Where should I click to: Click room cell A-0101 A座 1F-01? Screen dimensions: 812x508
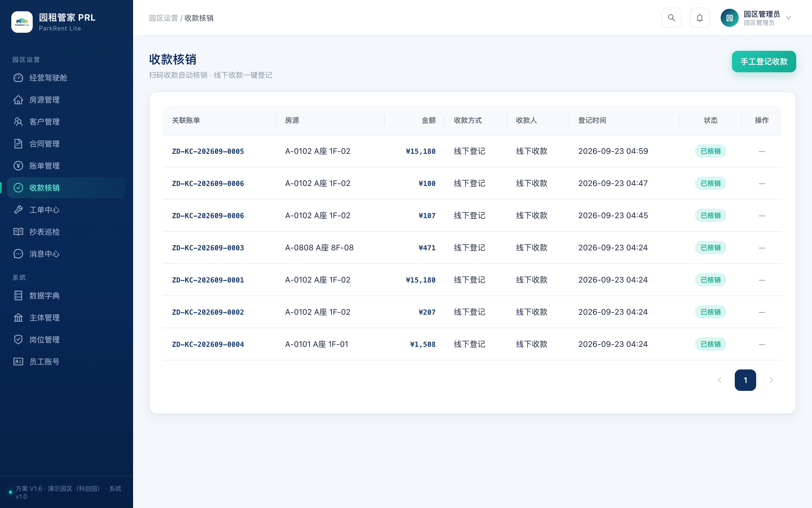(317, 344)
